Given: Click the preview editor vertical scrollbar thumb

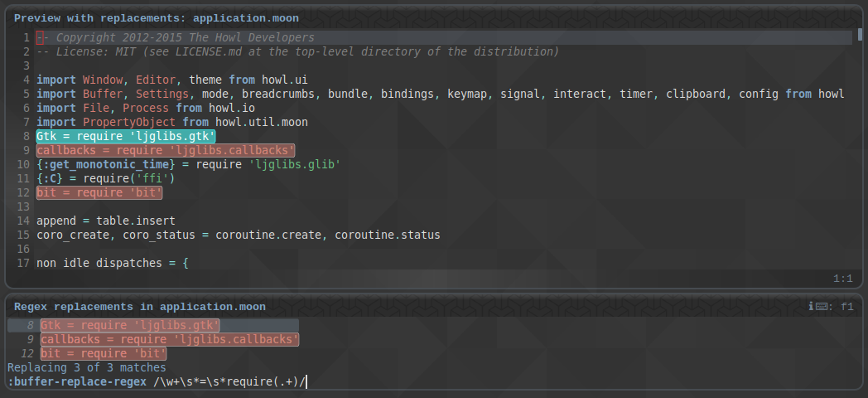Looking at the screenshot, I should (x=860, y=34).
